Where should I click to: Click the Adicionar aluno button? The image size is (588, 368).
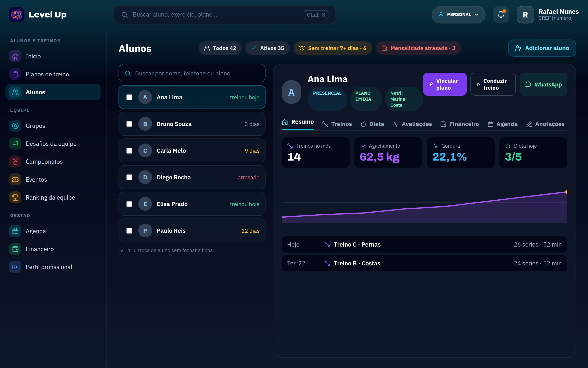point(542,48)
